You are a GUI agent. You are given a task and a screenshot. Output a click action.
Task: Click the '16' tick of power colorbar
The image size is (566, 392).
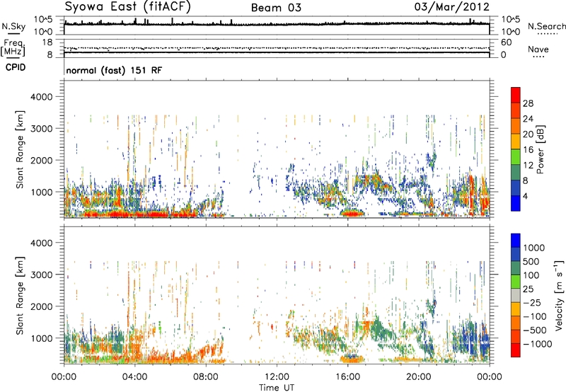pyautogui.click(x=528, y=150)
